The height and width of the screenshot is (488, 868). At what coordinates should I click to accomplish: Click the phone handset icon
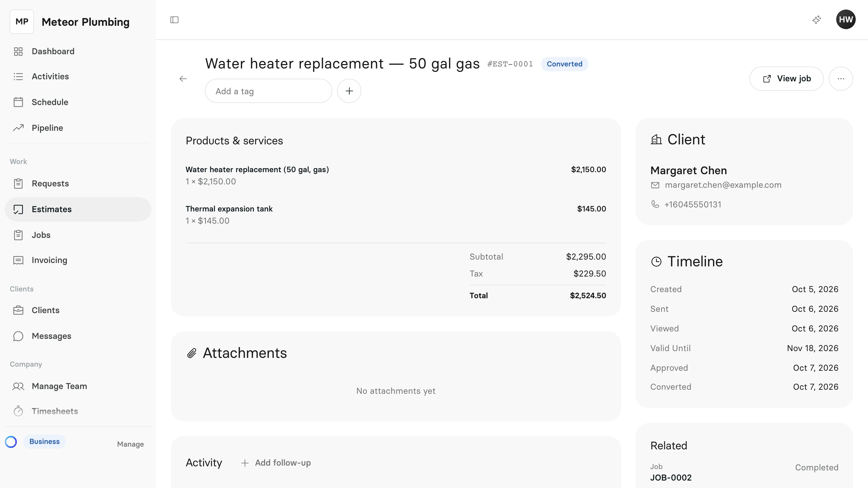[655, 204]
